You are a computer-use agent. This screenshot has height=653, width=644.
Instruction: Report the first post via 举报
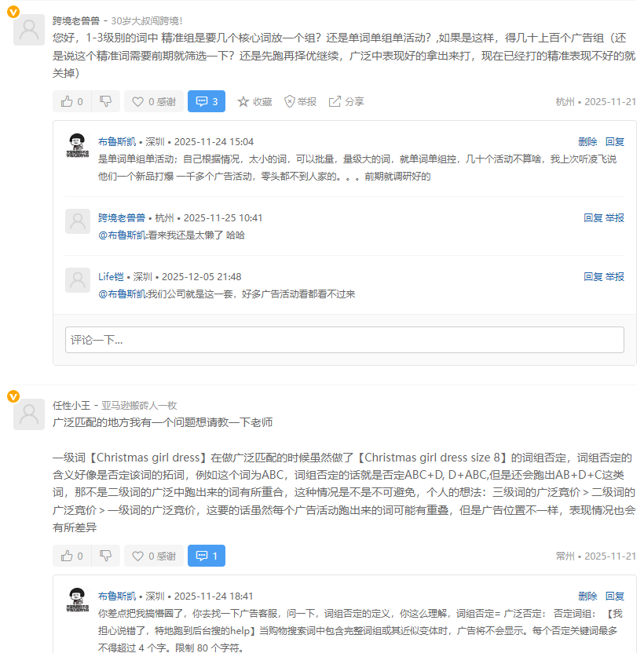[x=300, y=101]
